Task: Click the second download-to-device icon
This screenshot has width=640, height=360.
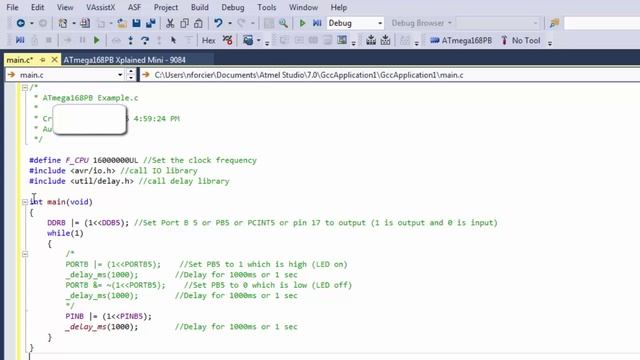Action: [x=385, y=40]
